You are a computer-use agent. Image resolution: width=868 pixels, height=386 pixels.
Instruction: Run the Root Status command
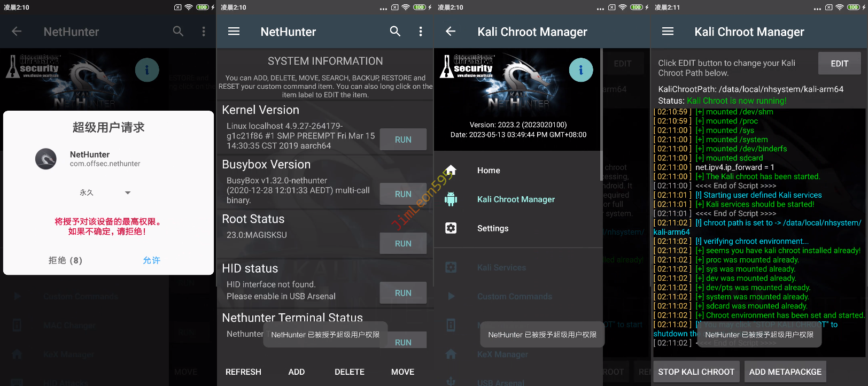(x=403, y=243)
